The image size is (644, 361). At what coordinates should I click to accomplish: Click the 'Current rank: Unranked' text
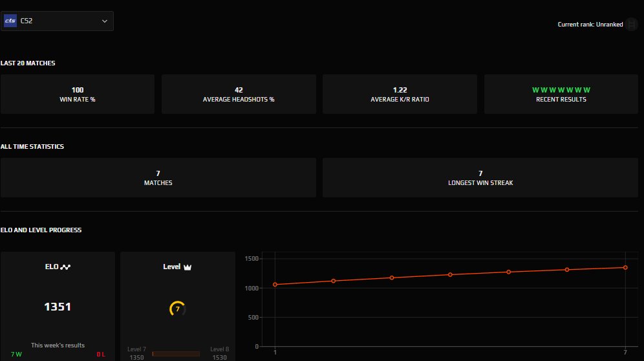click(590, 24)
